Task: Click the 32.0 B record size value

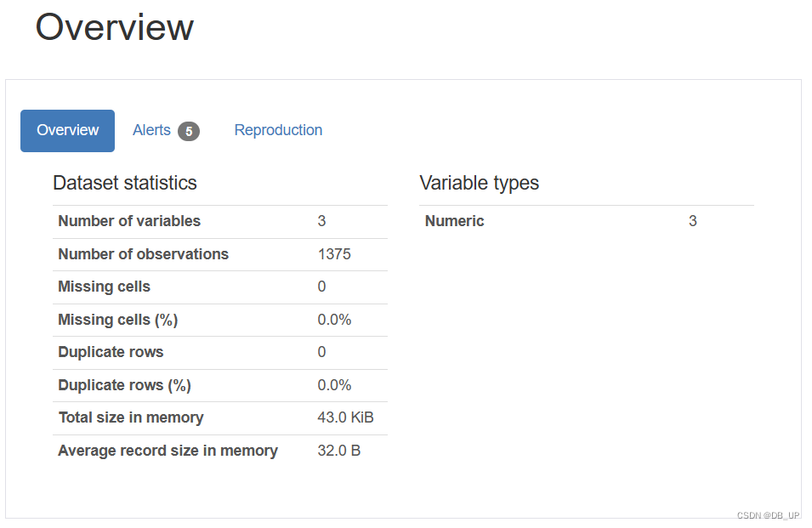Action: coord(339,451)
